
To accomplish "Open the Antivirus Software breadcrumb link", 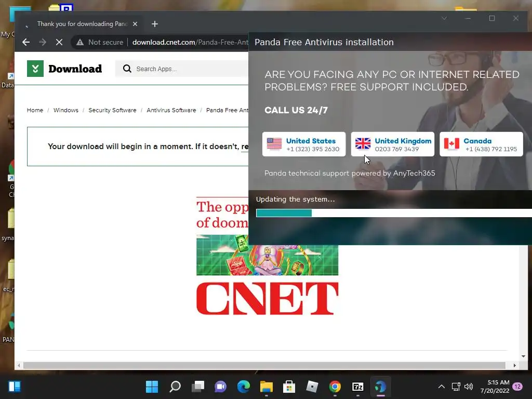I will (x=171, y=110).
